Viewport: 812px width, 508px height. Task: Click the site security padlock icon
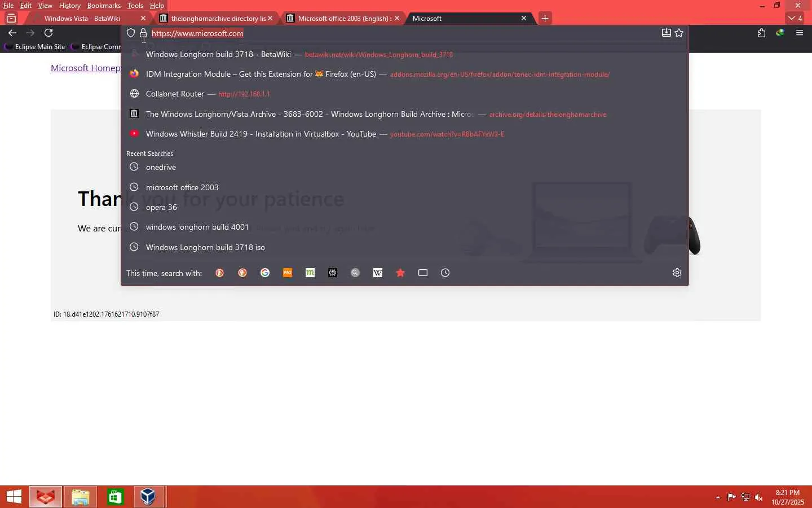click(143, 33)
